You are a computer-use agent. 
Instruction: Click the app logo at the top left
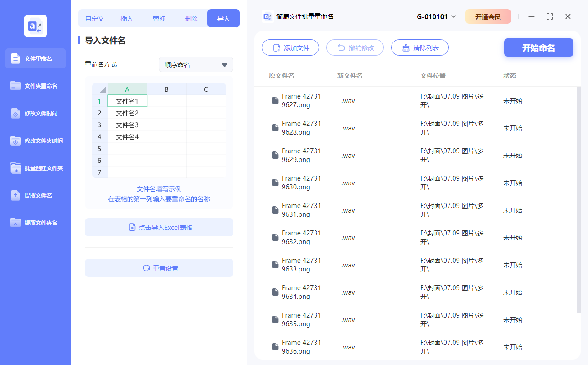pyautogui.click(x=35, y=26)
